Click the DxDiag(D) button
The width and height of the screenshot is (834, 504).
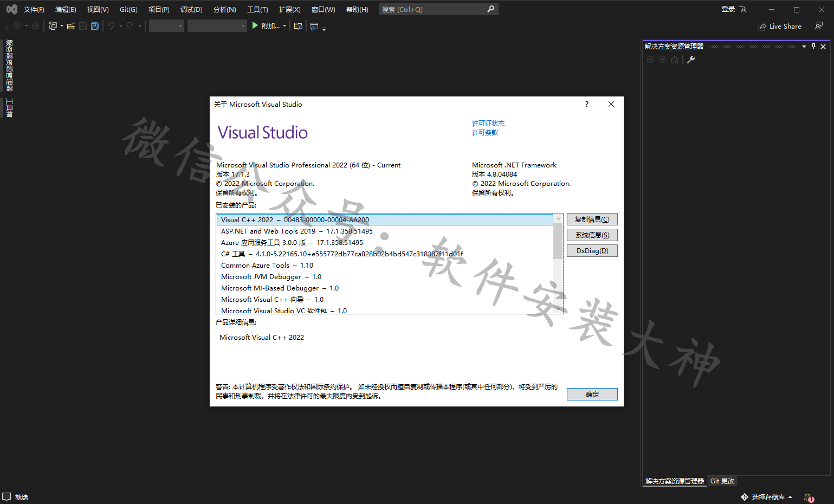[592, 251]
